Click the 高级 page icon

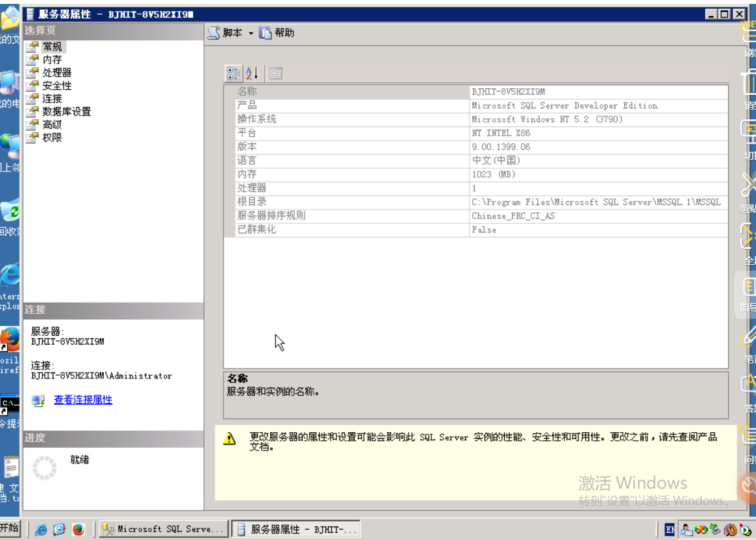(x=32, y=125)
